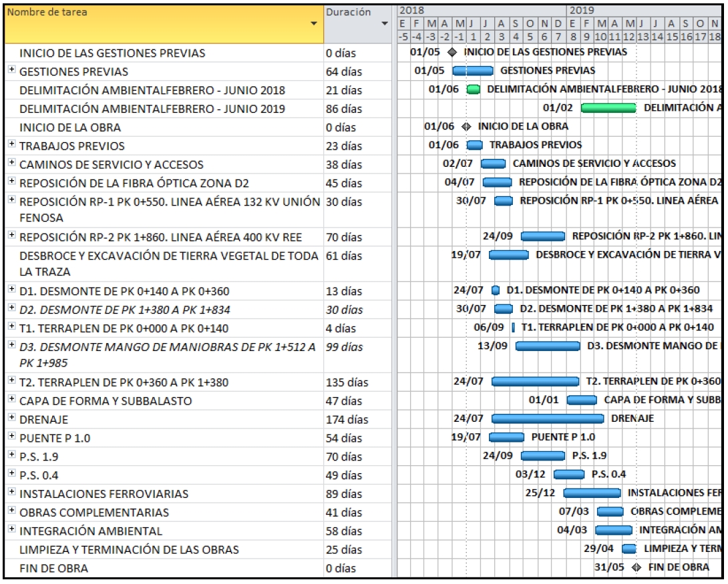Screen dimensions: 728x584
Task: Expand T2. TERRAPLEN task group
Action: pos(11,380)
